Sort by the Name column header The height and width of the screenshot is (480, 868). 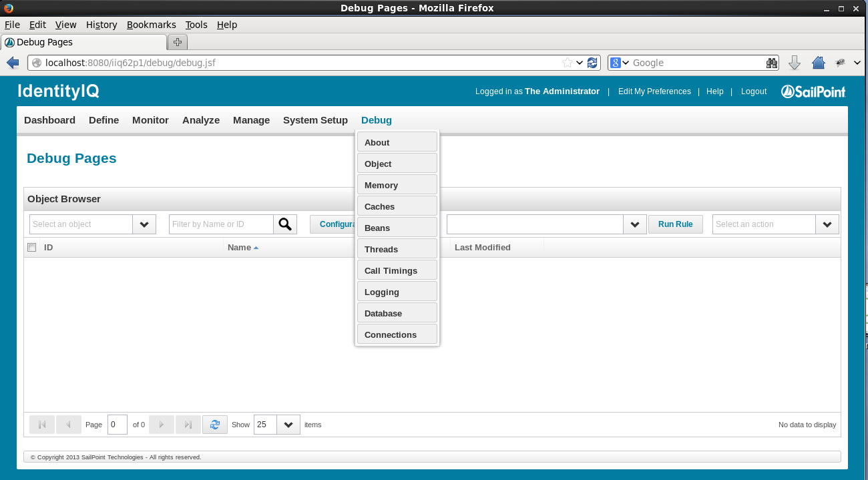point(238,247)
